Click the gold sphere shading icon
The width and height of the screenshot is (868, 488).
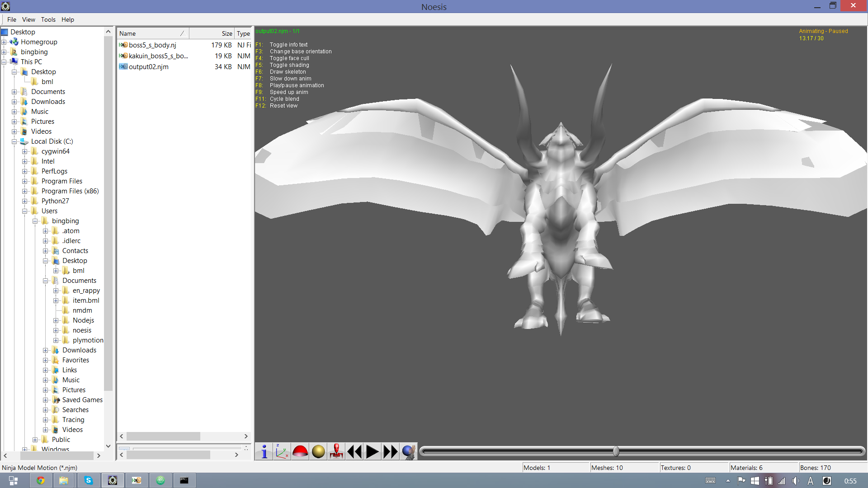(x=318, y=451)
